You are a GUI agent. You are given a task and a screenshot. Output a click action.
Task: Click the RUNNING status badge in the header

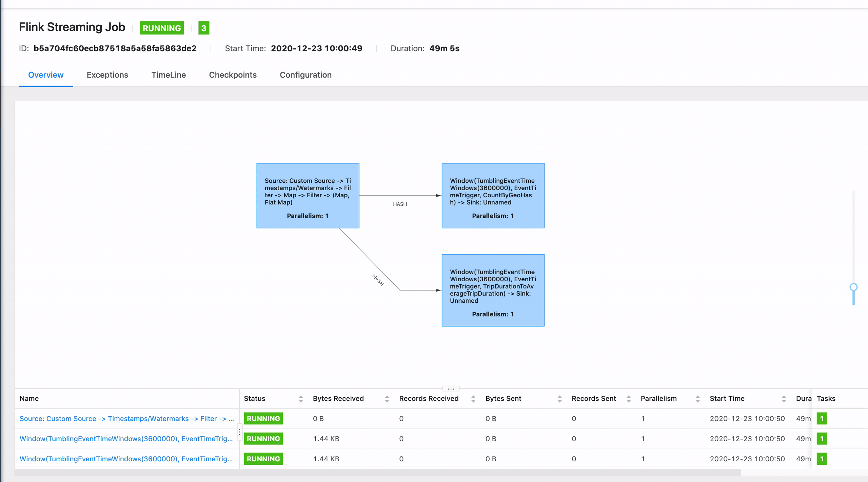pos(162,28)
